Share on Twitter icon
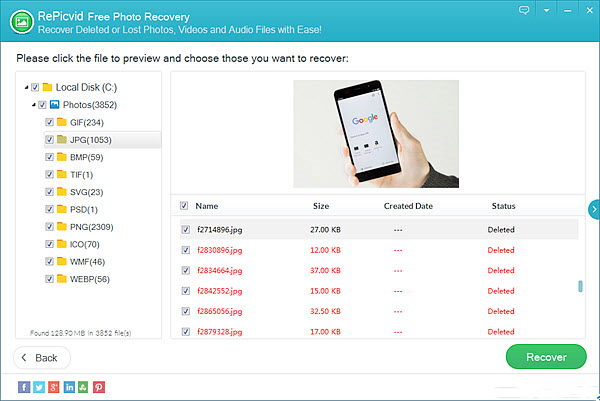Image resolution: width=600 pixels, height=401 pixels. pyautogui.click(x=39, y=387)
